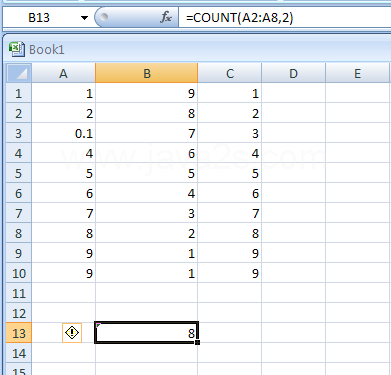Click empty cell D1
This screenshot has width=391, height=375.
pyautogui.click(x=293, y=93)
